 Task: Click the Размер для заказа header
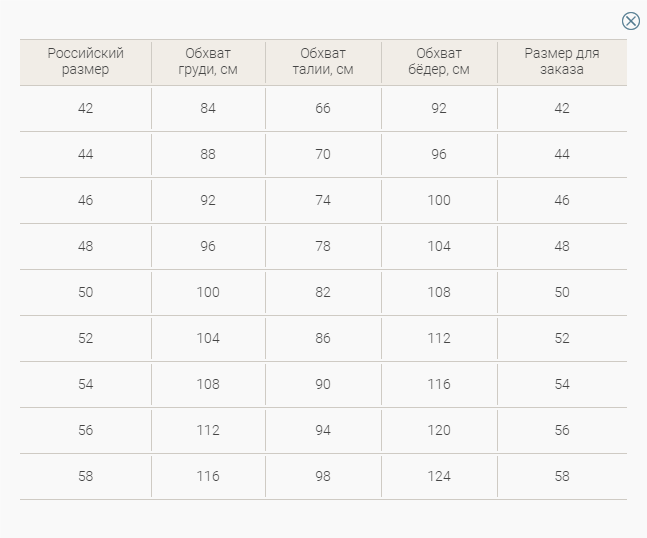[x=562, y=61]
